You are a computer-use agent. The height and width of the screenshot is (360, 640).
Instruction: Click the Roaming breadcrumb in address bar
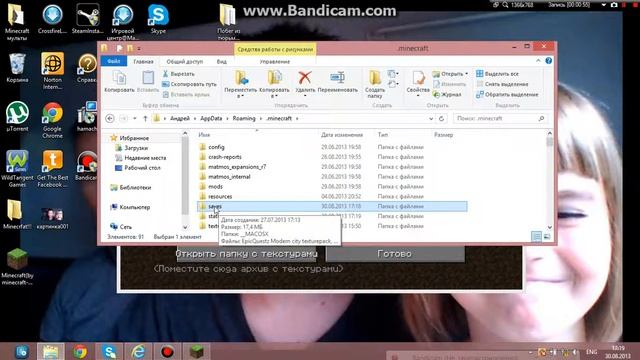[x=244, y=118]
